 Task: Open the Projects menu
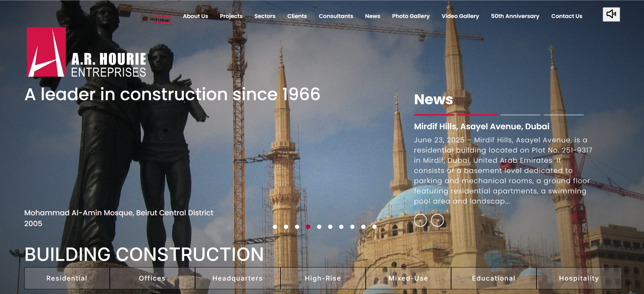click(231, 16)
